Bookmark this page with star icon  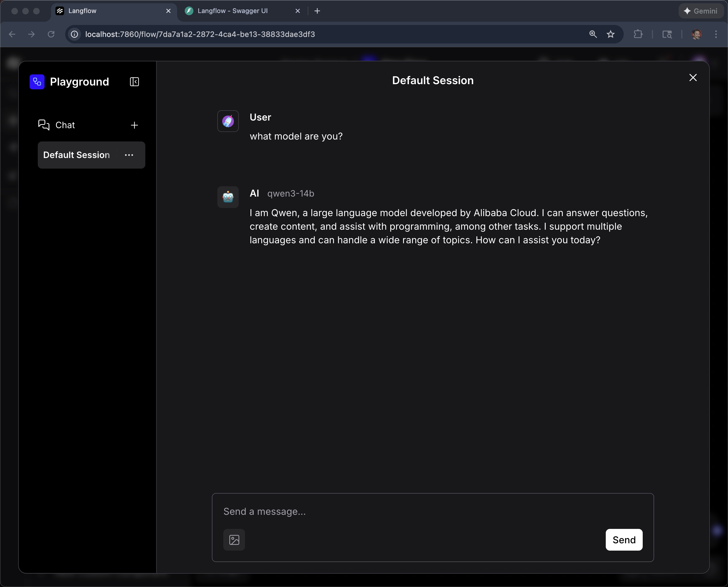coord(611,34)
